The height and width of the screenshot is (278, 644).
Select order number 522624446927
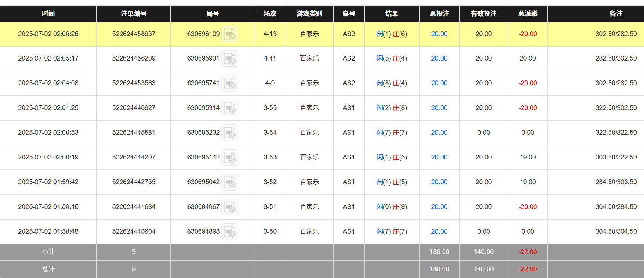click(133, 108)
